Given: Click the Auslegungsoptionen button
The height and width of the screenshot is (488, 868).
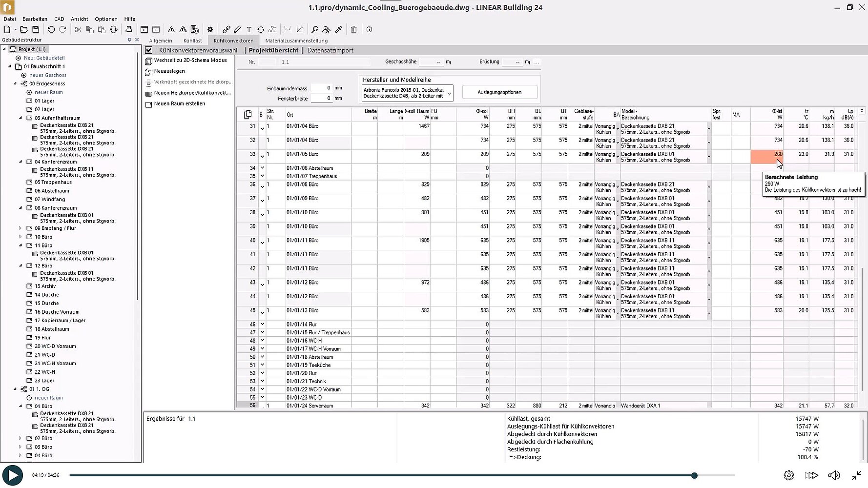Looking at the screenshot, I should click(x=499, y=92).
